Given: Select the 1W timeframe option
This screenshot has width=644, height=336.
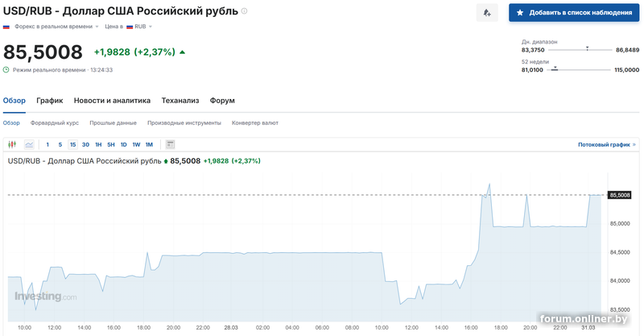Looking at the screenshot, I should click(136, 144).
